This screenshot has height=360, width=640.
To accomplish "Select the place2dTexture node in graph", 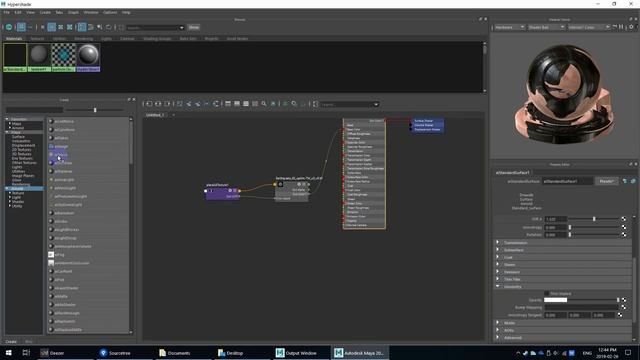I will point(222,192).
